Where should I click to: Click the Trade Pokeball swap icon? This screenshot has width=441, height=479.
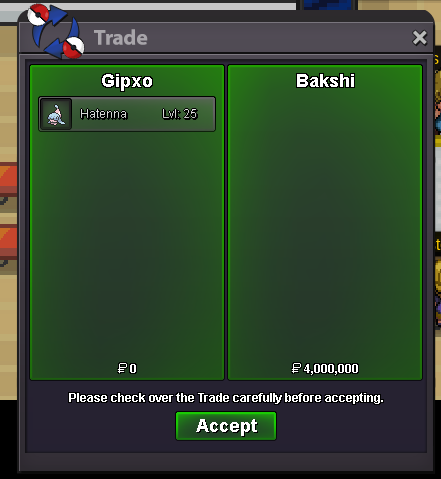pyautogui.click(x=55, y=31)
